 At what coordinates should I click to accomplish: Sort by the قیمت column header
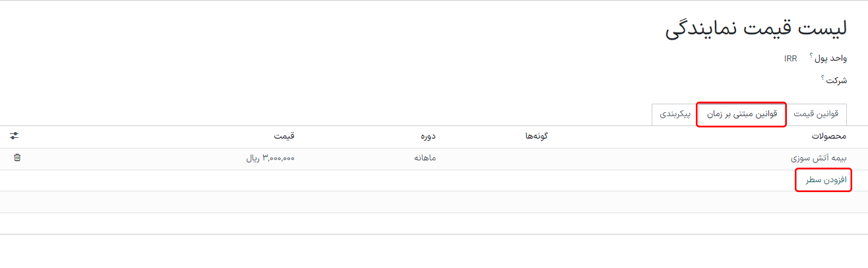tap(284, 136)
